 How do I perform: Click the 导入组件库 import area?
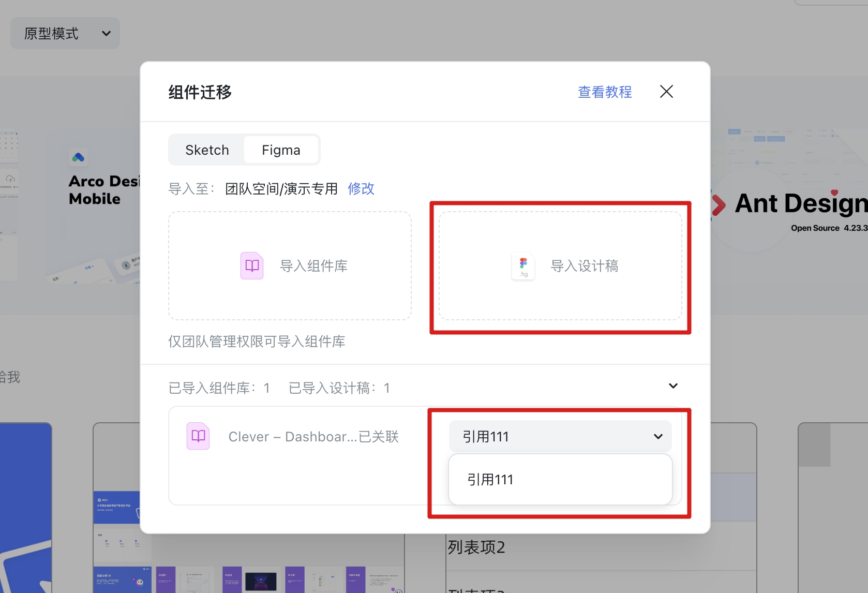click(289, 265)
